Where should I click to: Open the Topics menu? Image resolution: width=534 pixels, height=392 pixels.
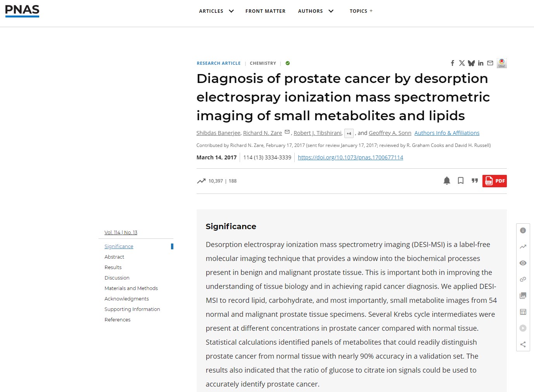pos(361,11)
